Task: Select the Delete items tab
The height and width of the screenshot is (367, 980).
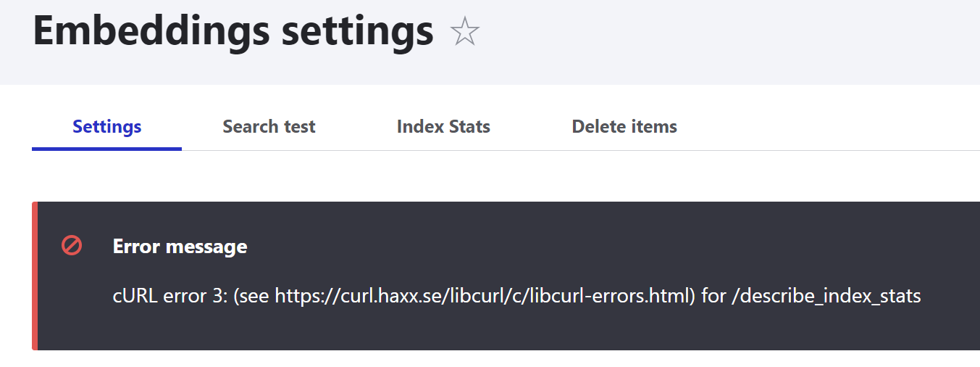Action: click(624, 127)
